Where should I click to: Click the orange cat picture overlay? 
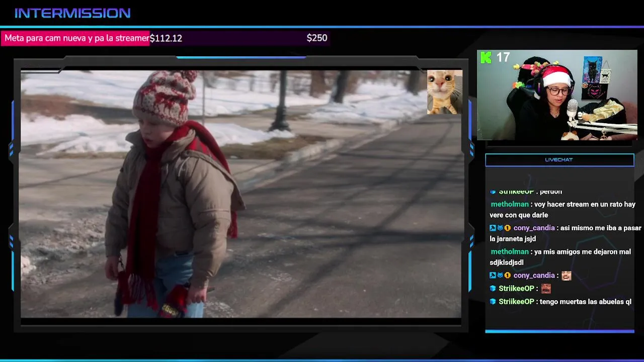coord(444,92)
